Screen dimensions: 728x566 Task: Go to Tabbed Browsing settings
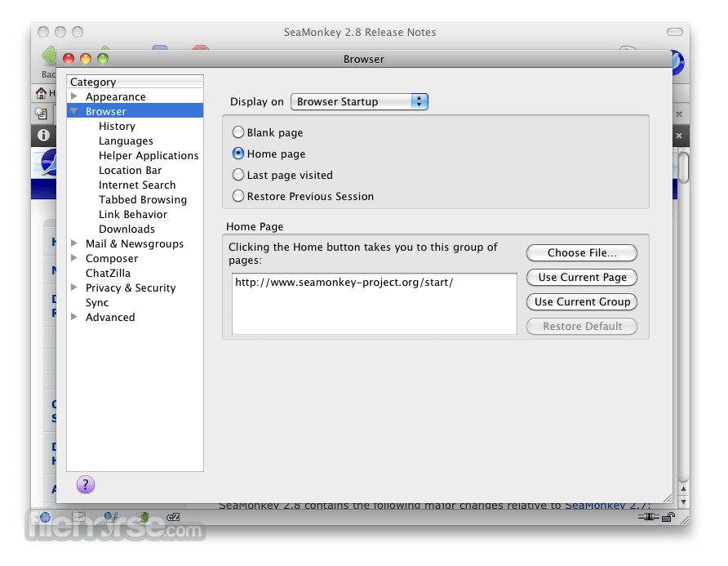coord(143,200)
